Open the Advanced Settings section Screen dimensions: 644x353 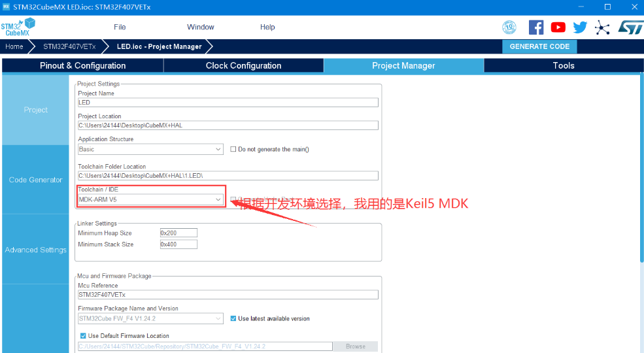coord(35,250)
